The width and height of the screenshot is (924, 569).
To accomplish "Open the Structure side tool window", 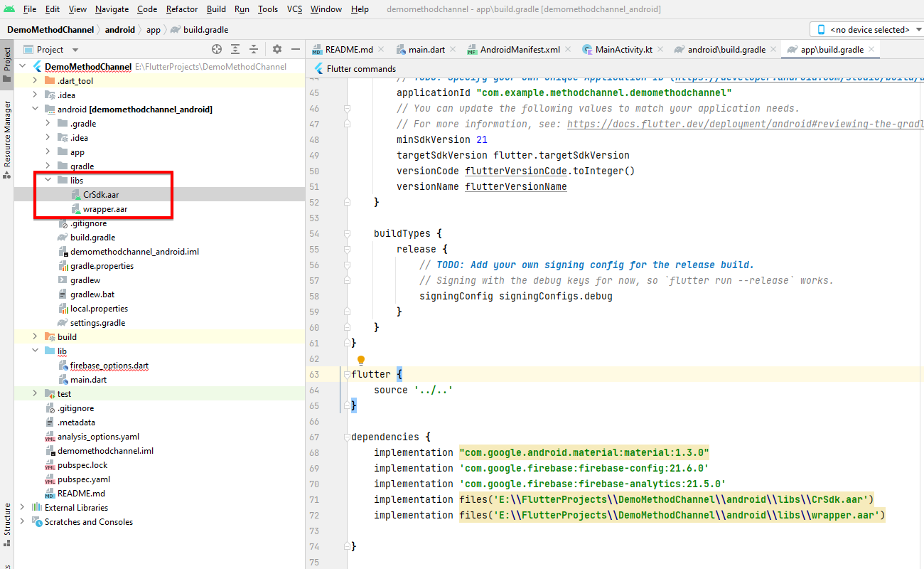I will pyautogui.click(x=7, y=523).
